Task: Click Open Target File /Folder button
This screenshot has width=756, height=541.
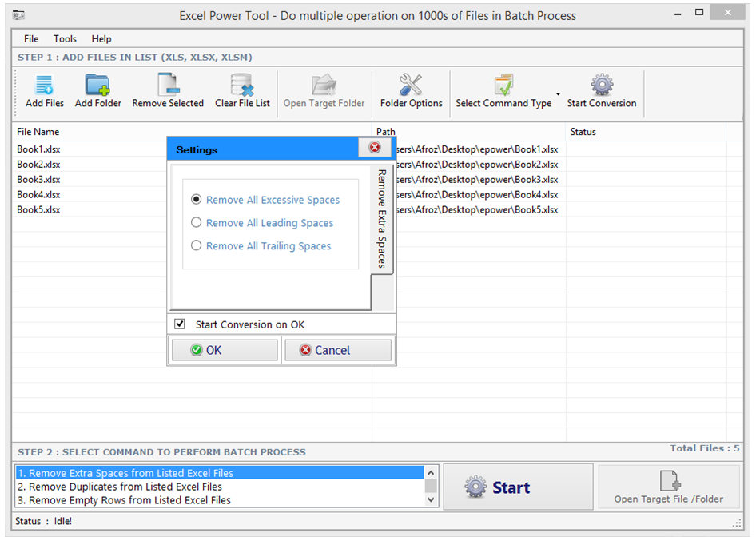Action: [x=669, y=487]
